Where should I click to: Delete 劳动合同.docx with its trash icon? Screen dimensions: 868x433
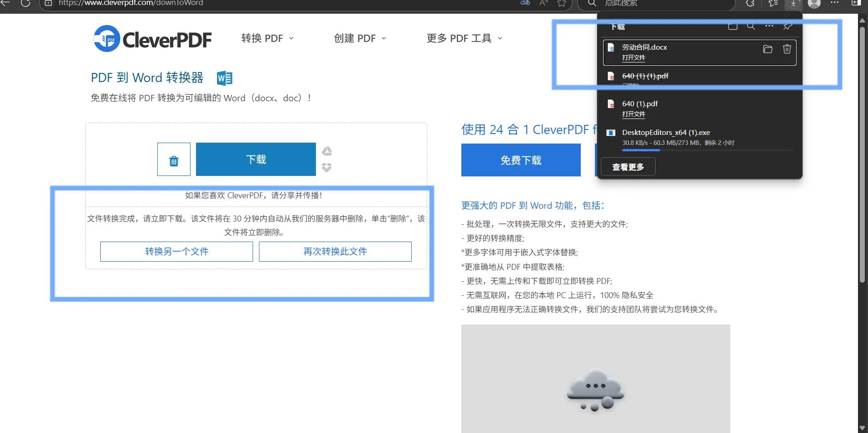786,50
